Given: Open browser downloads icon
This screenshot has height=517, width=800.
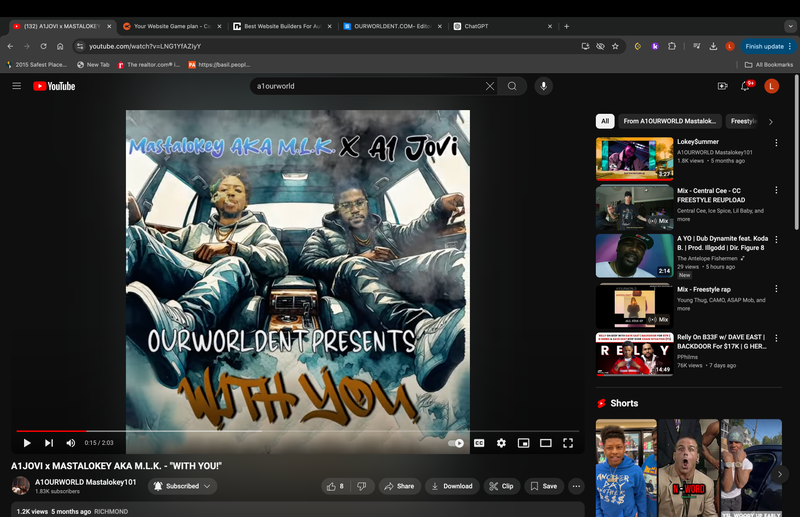Looking at the screenshot, I should 713,46.
